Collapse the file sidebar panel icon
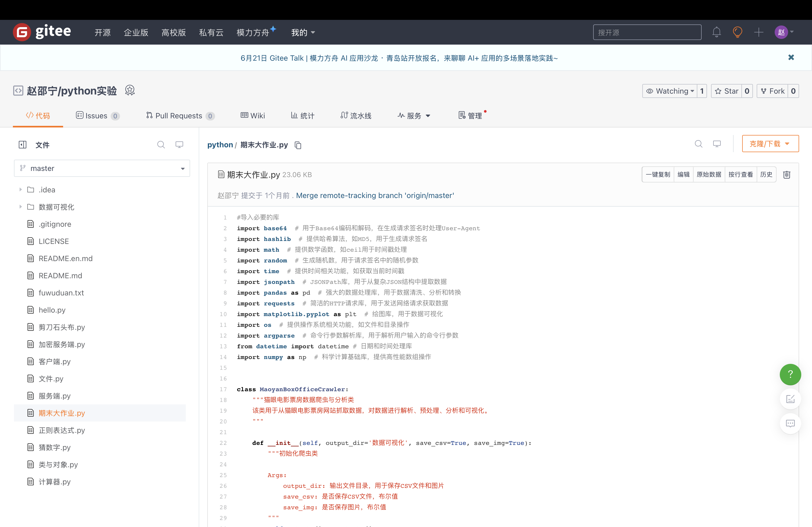Image resolution: width=812 pixels, height=527 pixels. (23, 145)
